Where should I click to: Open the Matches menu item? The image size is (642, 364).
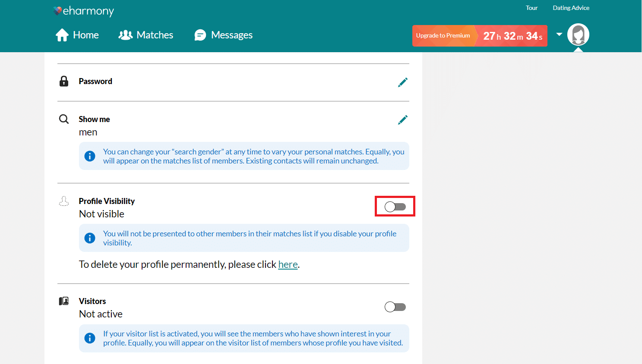[155, 35]
